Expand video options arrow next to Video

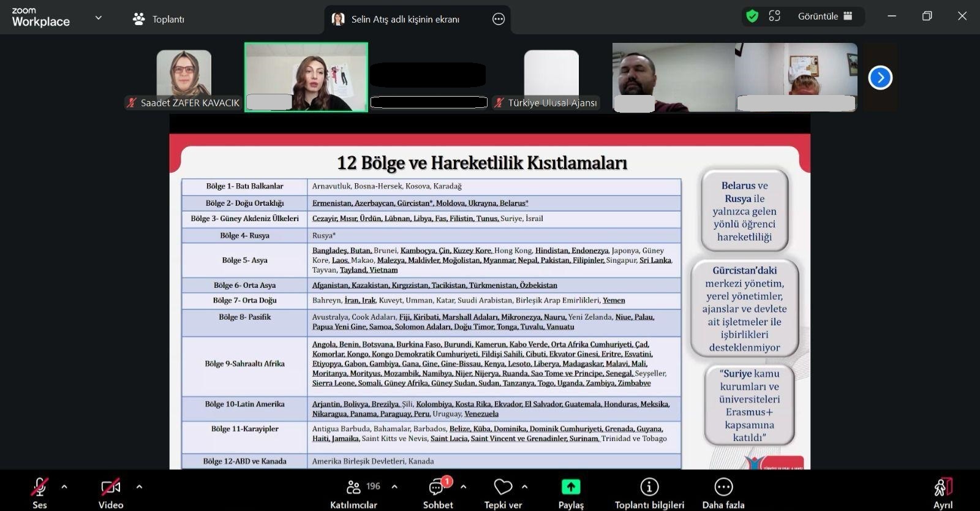click(x=139, y=487)
